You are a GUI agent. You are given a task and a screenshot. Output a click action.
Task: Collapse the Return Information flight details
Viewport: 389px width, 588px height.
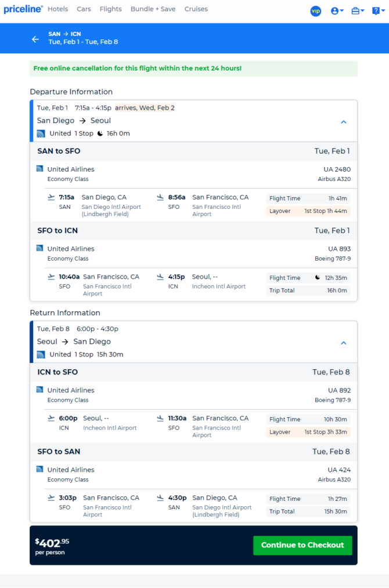tap(343, 342)
